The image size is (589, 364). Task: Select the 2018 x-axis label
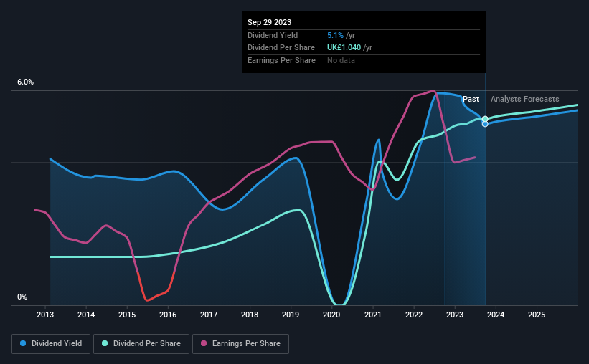pos(250,315)
